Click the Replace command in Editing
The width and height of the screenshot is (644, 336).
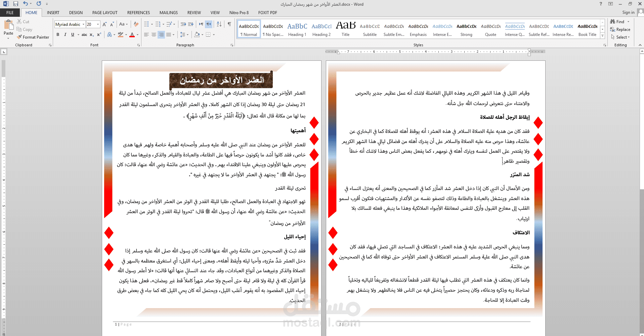pos(620,30)
